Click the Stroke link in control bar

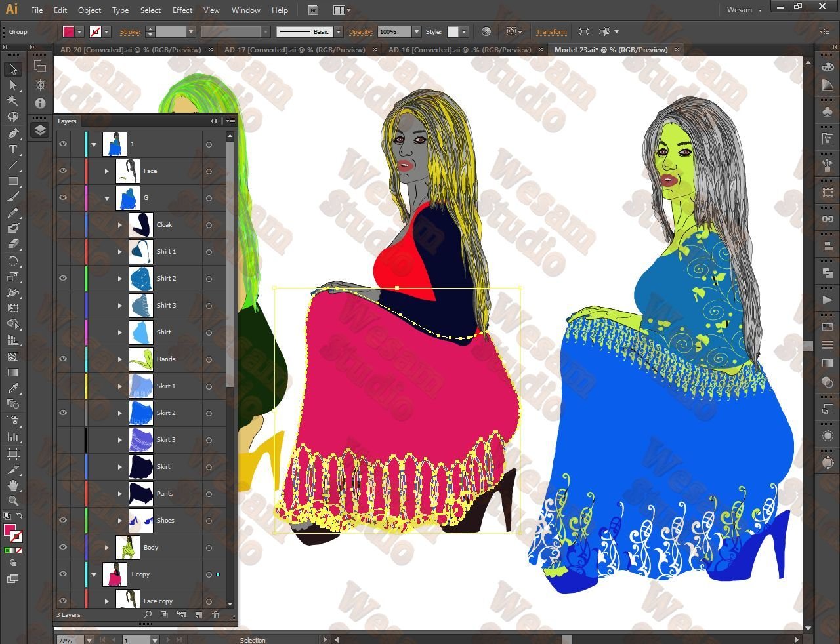click(x=130, y=31)
